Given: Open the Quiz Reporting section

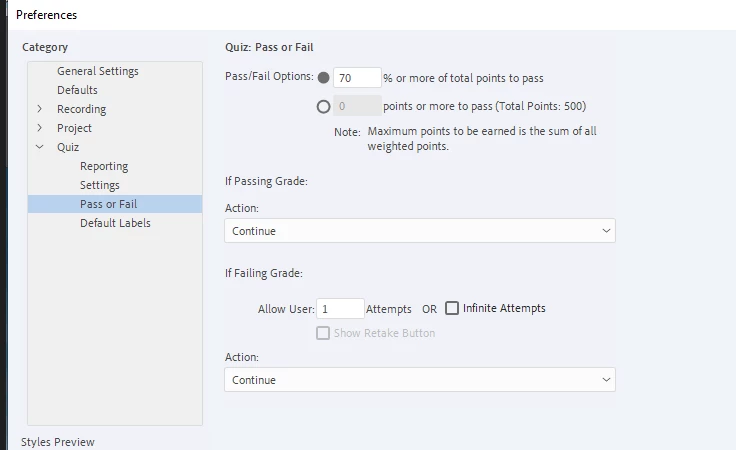Looking at the screenshot, I should [104, 166].
